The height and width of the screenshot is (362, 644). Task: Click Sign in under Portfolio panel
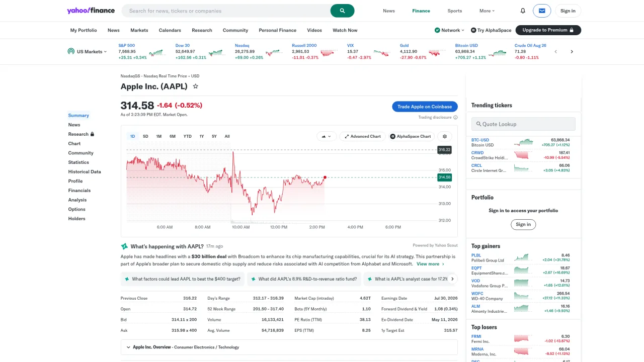(523, 224)
